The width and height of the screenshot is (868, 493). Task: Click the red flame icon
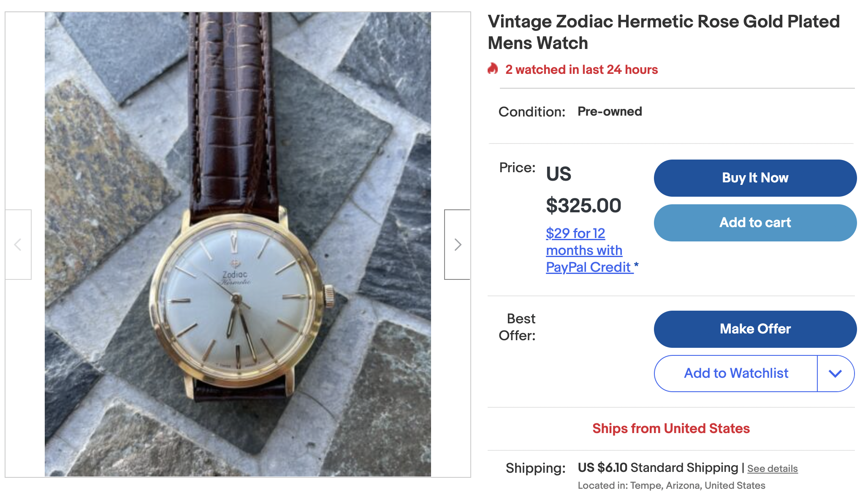(x=493, y=69)
